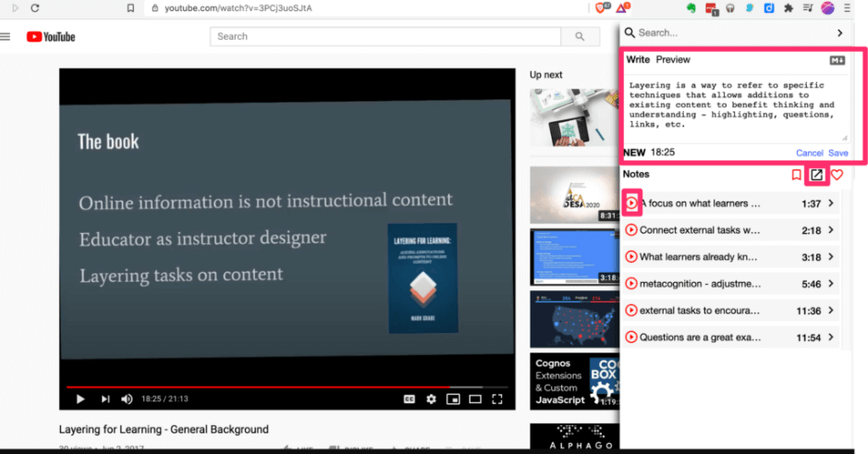Skip to next video button
This screenshot has height=454, width=868.
(x=105, y=399)
